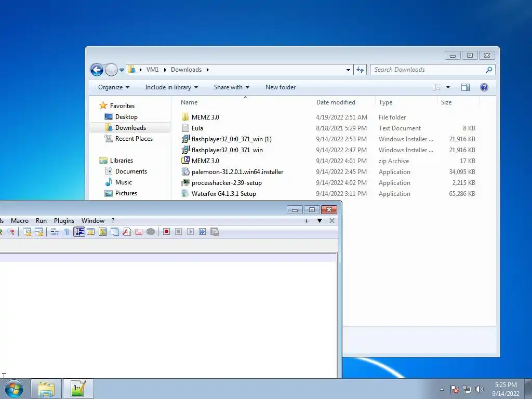Click Run Macro Multiple Times icon
Image resolution: width=532 pixels, height=399 pixels.
point(202,232)
